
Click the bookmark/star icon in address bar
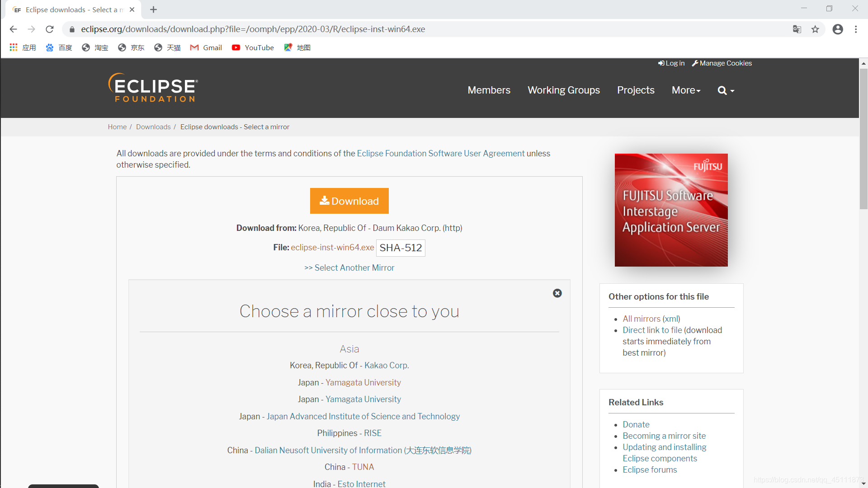pos(816,28)
